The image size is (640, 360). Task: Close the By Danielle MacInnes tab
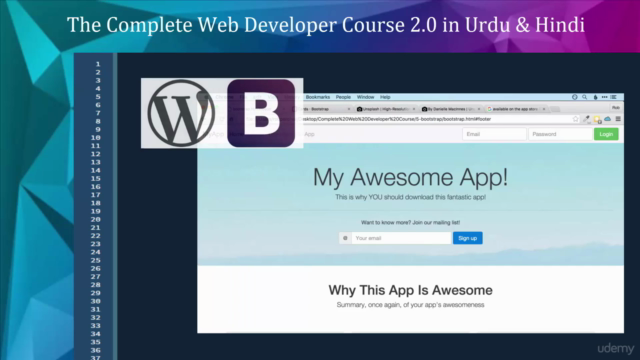479,109
